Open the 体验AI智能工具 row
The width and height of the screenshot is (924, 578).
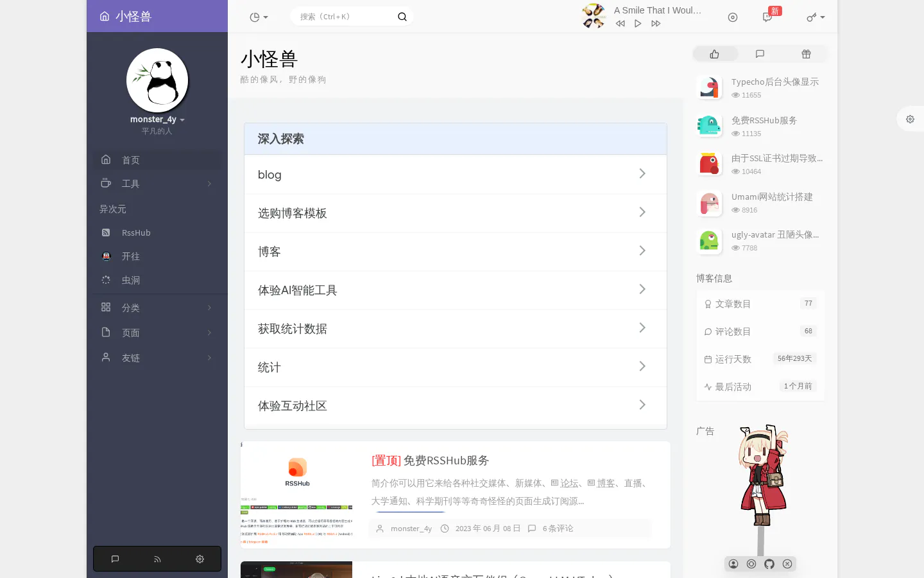[456, 290]
